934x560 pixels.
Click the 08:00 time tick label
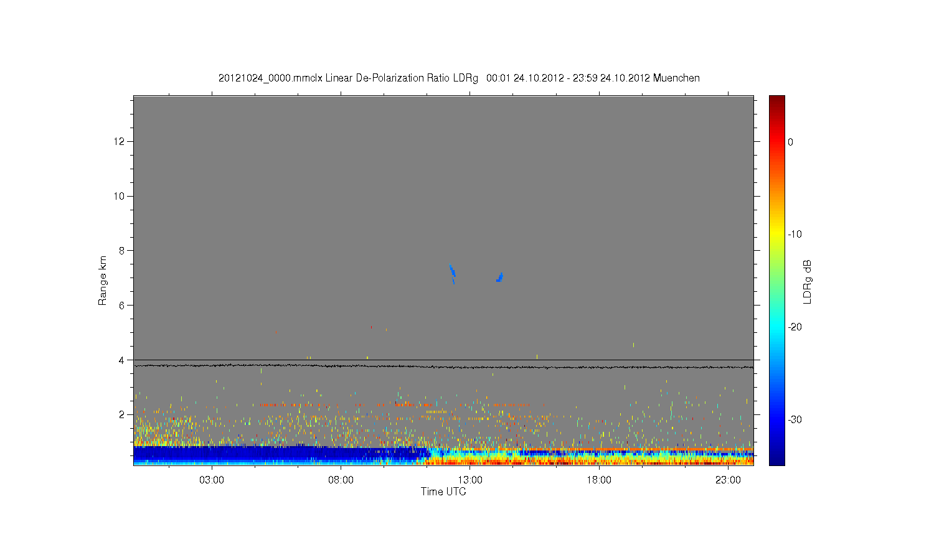coord(341,480)
